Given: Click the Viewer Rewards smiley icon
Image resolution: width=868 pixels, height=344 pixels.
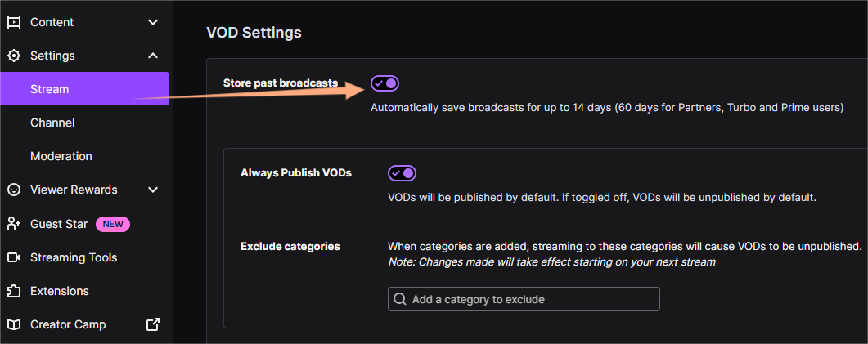Looking at the screenshot, I should point(13,190).
